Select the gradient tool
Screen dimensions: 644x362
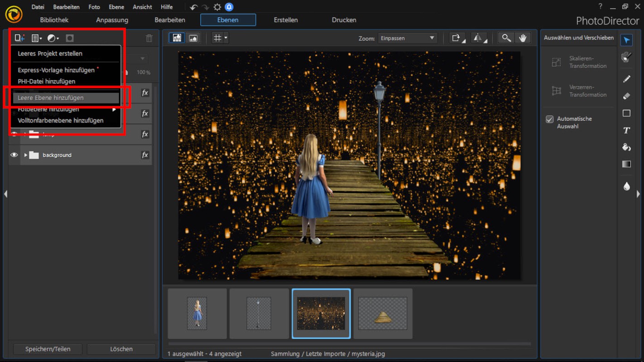(627, 164)
